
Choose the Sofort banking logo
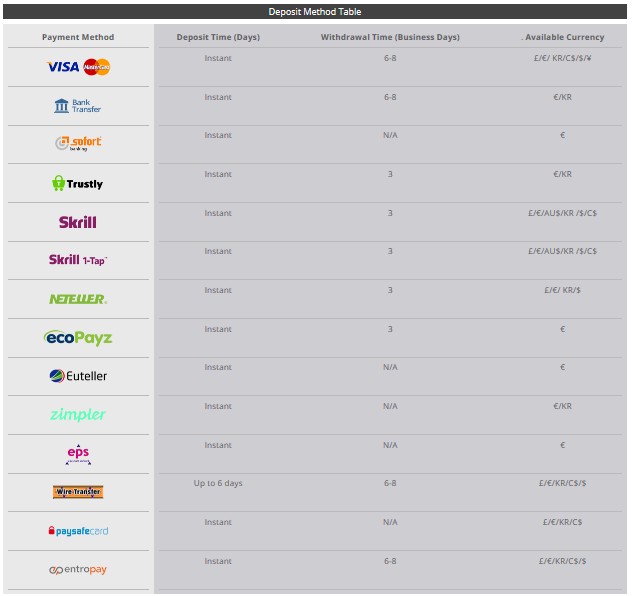point(78,143)
